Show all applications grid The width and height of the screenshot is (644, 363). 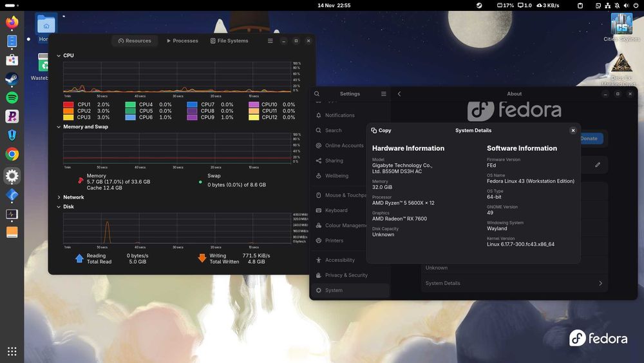click(x=12, y=351)
